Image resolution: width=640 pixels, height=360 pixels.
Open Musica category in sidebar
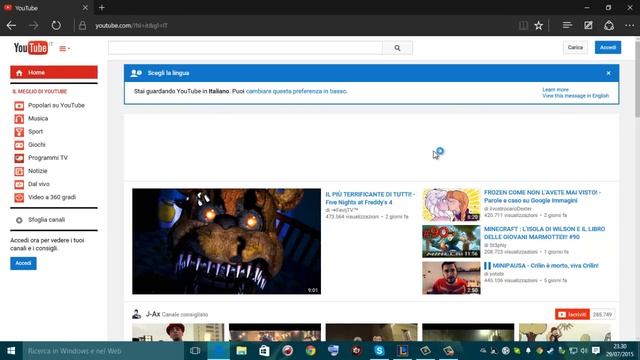coord(38,118)
